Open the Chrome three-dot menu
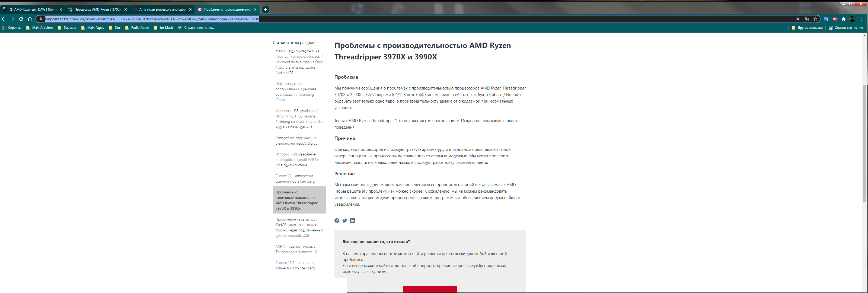 click(861, 19)
